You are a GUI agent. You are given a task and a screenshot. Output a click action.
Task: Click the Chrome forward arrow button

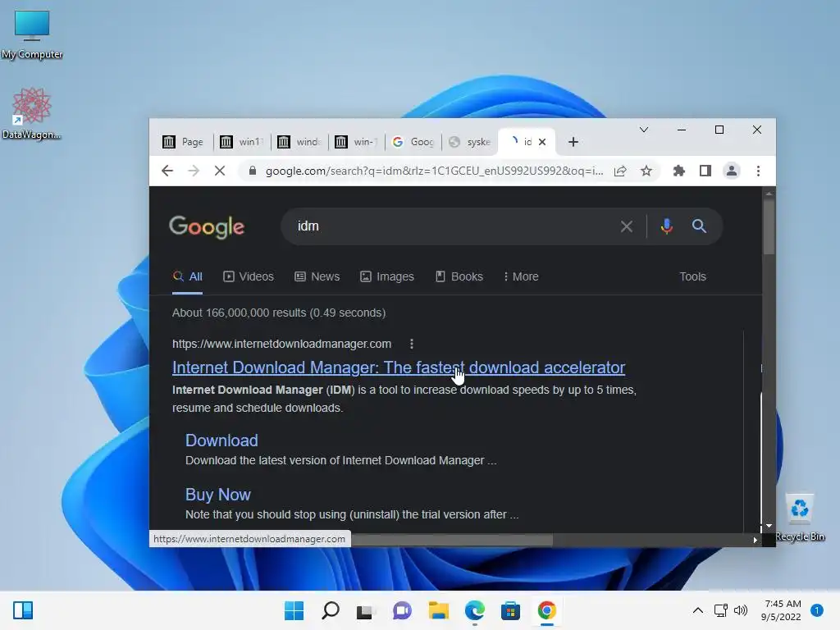pos(194,171)
